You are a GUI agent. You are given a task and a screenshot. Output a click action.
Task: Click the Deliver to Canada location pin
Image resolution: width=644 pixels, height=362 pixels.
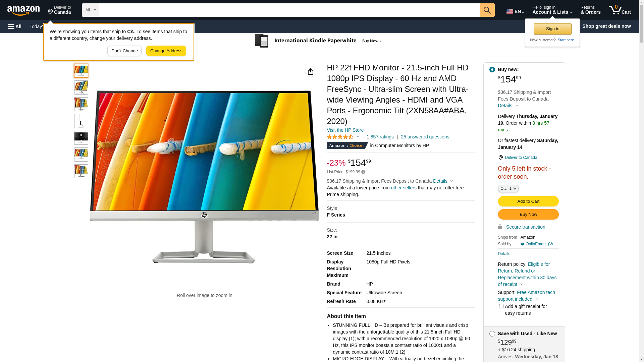click(x=500, y=158)
